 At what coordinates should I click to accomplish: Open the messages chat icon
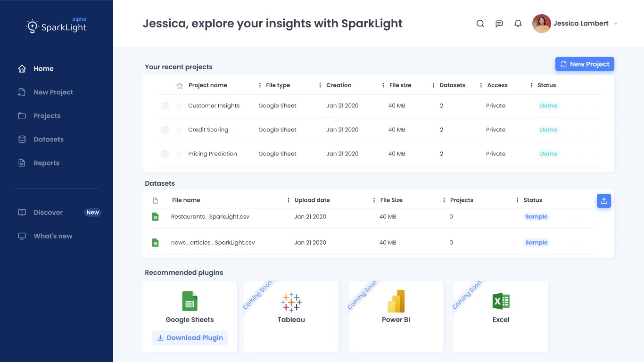[x=499, y=24]
